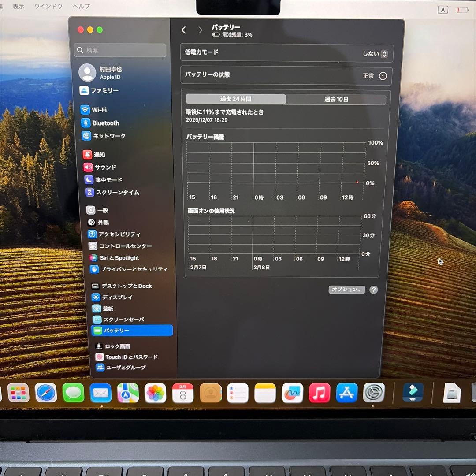The image size is (476, 476).
Task: Open the ヘルプ menu in the menu bar
Action: click(x=81, y=6)
